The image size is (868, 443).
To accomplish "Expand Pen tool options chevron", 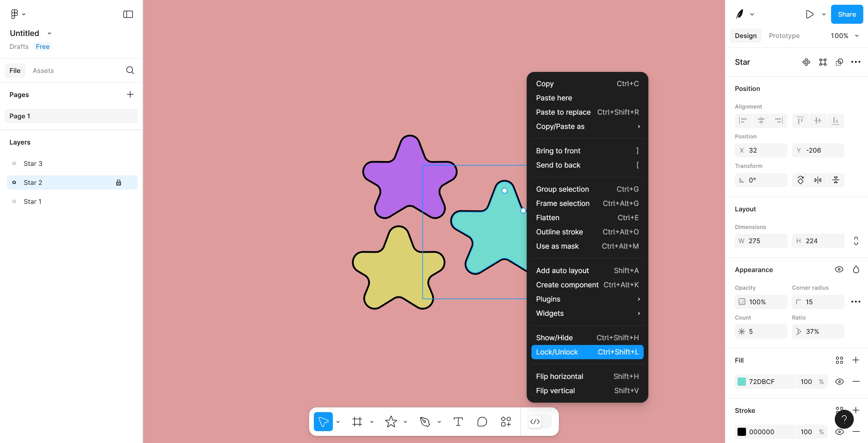I will click(x=439, y=422).
